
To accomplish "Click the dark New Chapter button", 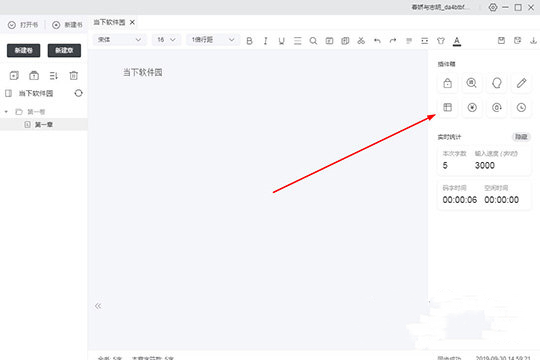I will 64,50.
